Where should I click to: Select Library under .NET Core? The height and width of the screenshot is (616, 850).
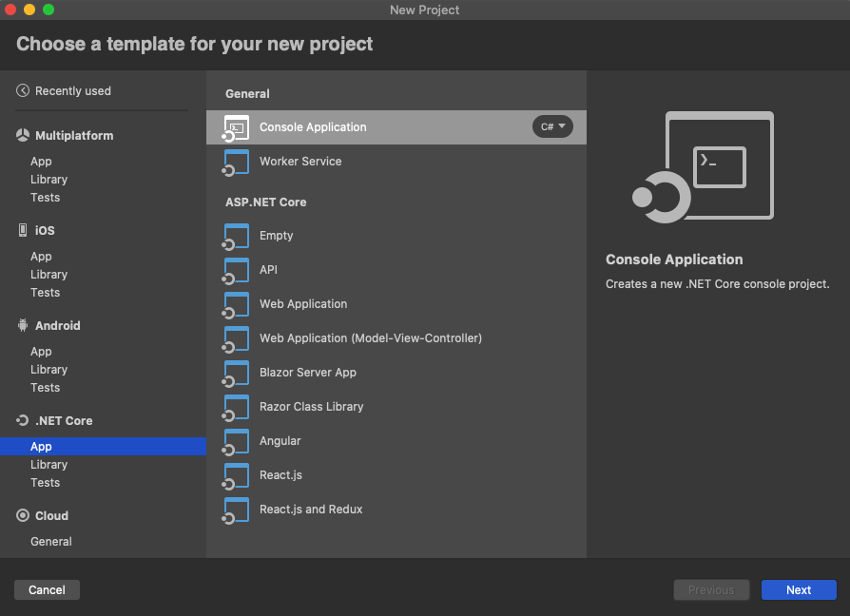[x=48, y=464]
